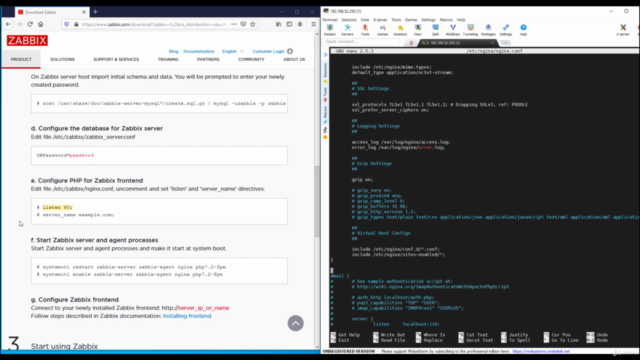Open MobaXterm Terminal menu
Screen dimensions: 640x360
pyautogui.click(x=330, y=20)
